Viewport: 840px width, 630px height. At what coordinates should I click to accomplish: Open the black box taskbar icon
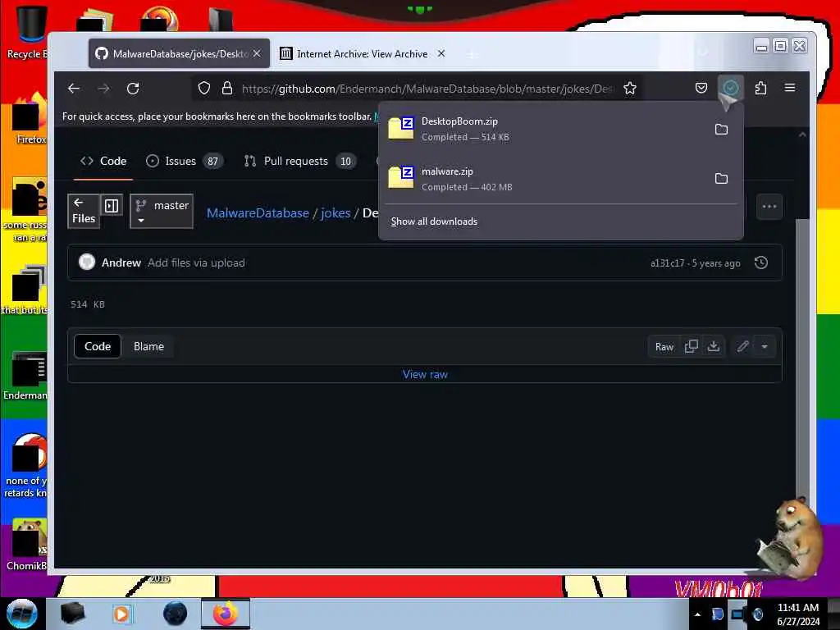pyautogui.click(x=72, y=614)
